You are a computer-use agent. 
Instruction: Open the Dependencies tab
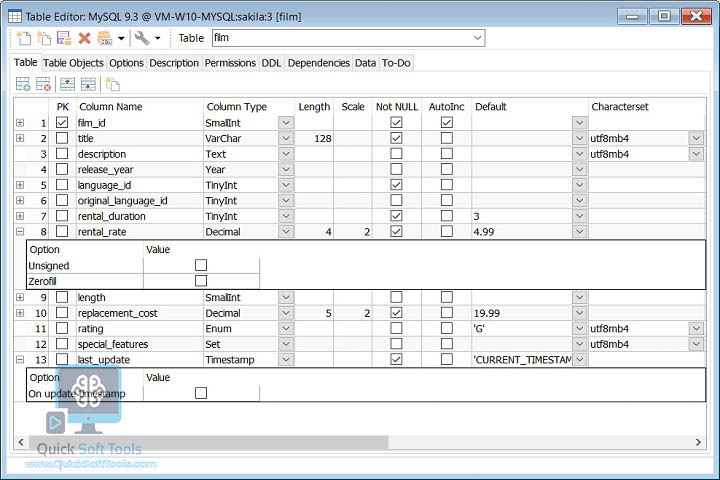pyautogui.click(x=319, y=63)
